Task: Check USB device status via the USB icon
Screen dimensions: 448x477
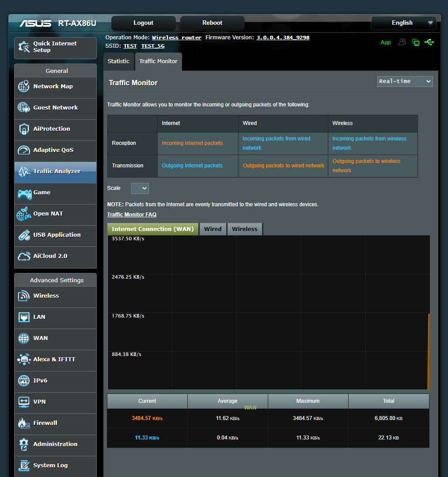Action: [x=429, y=42]
